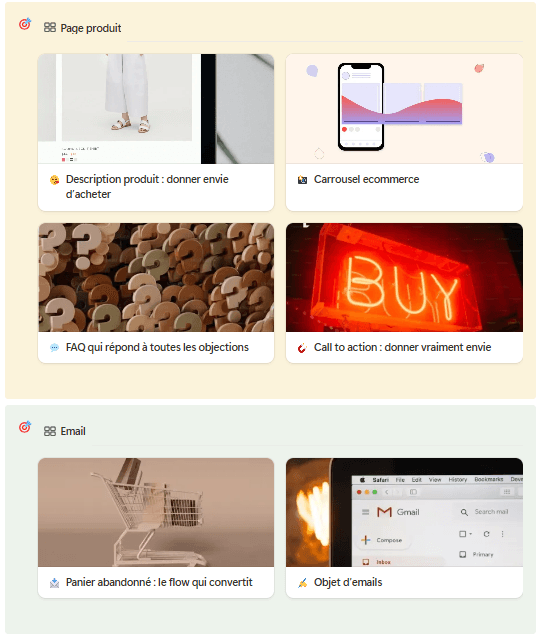Screen dimensions: 540x638
Task: Switch to the Page produit gallery tab
Action: coord(83,28)
